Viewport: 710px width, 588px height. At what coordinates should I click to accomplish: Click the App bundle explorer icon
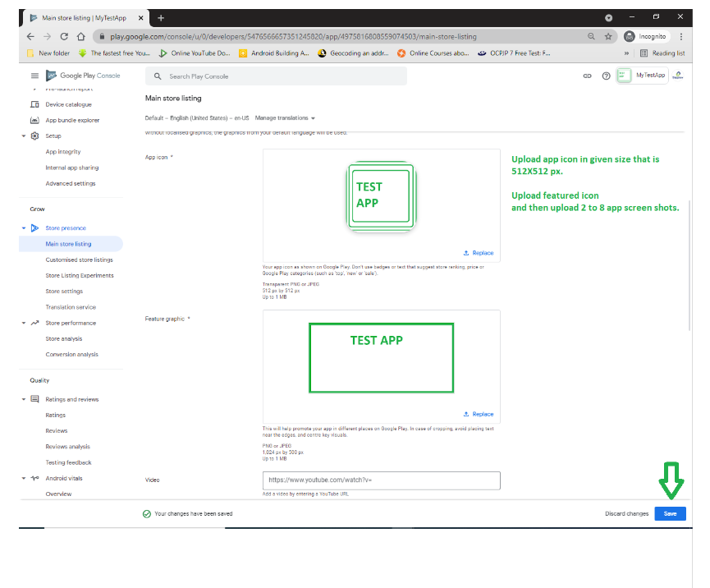tap(34, 121)
